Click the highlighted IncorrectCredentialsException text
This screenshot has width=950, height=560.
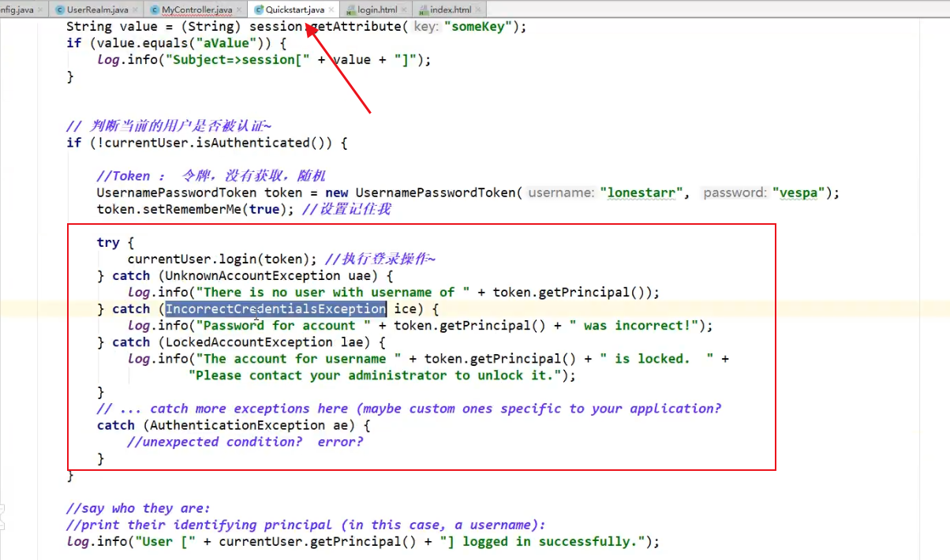(275, 309)
